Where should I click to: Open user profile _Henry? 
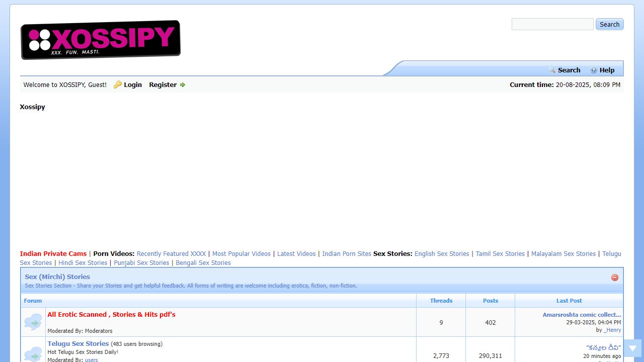612,330
